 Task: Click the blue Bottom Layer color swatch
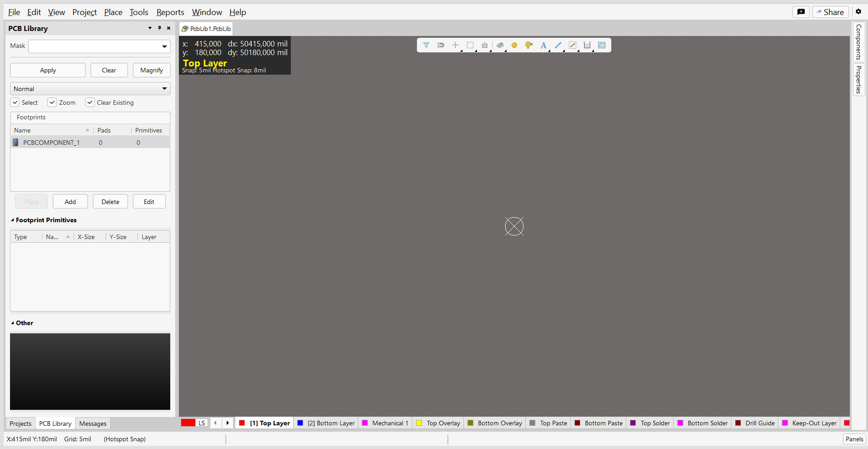click(x=300, y=423)
